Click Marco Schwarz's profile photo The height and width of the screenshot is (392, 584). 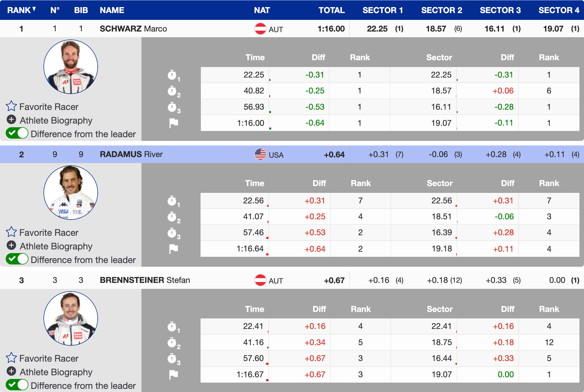point(71,67)
